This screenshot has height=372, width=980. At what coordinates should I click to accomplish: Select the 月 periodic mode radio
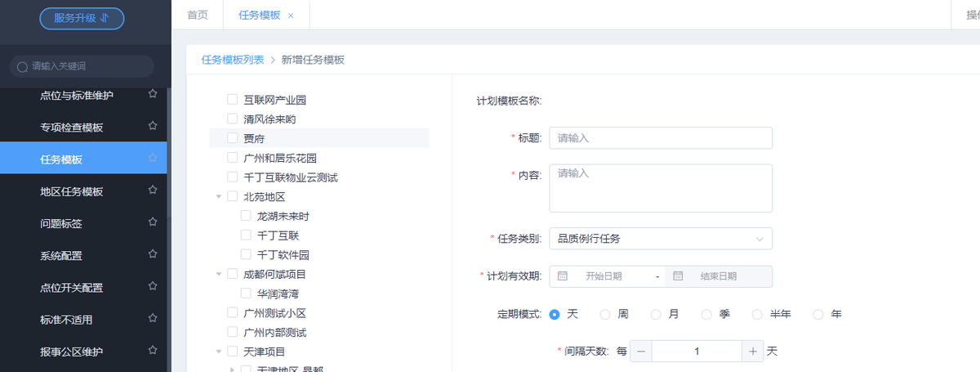click(656, 314)
